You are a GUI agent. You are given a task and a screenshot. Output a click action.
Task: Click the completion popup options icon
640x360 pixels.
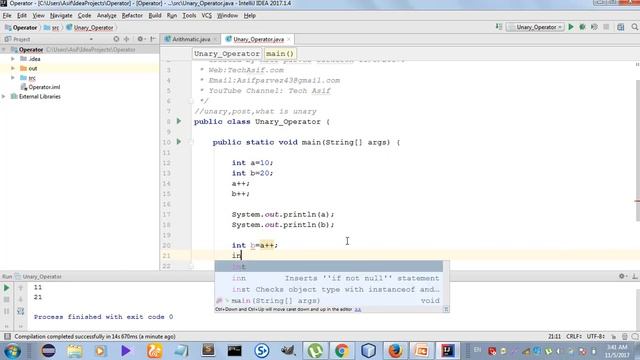tap(446, 309)
